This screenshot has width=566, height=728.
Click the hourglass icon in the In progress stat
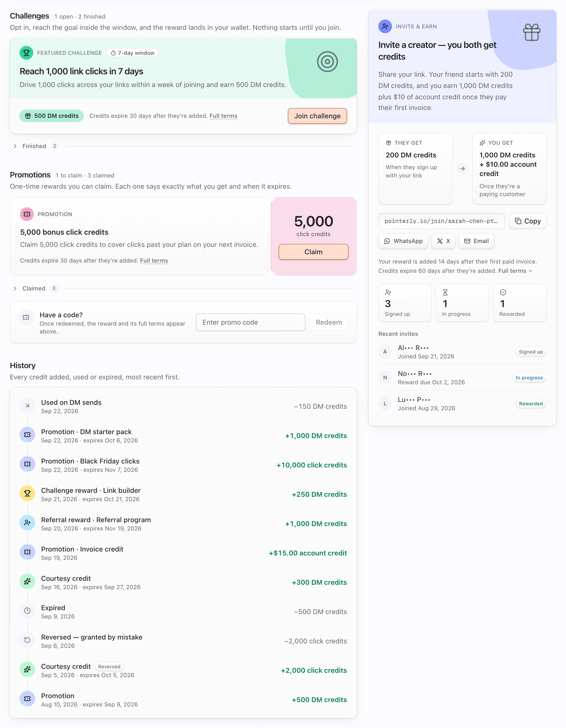coord(445,292)
